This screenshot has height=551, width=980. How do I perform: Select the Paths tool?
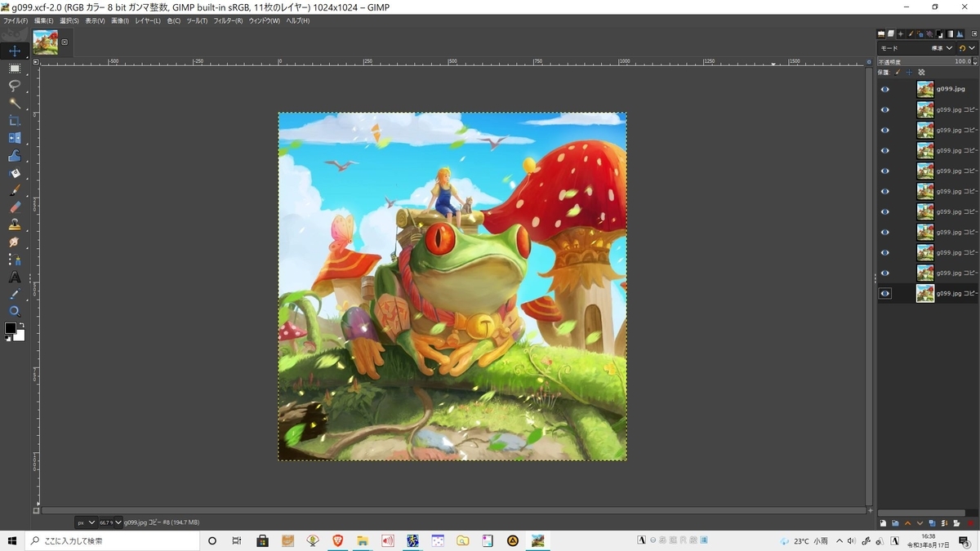tap(14, 259)
